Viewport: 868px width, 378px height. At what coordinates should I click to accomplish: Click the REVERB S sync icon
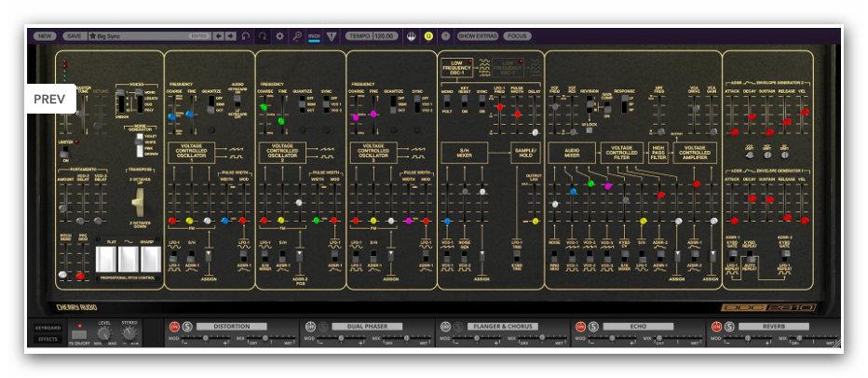729,327
